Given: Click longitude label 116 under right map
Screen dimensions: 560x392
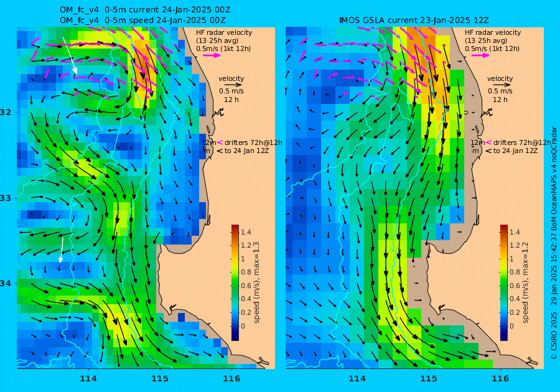Looking at the screenshot, I should 500,378.
